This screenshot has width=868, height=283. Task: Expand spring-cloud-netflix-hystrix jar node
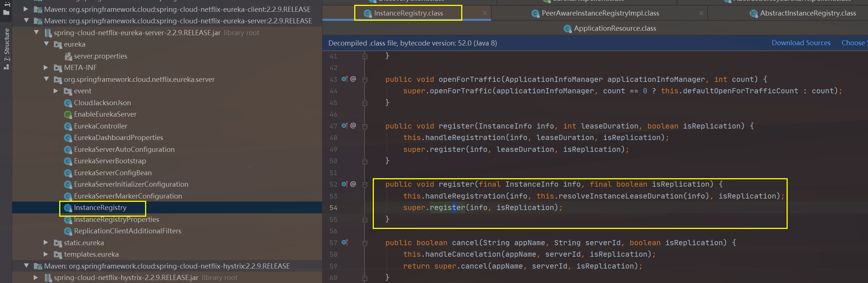click(x=36, y=277)
